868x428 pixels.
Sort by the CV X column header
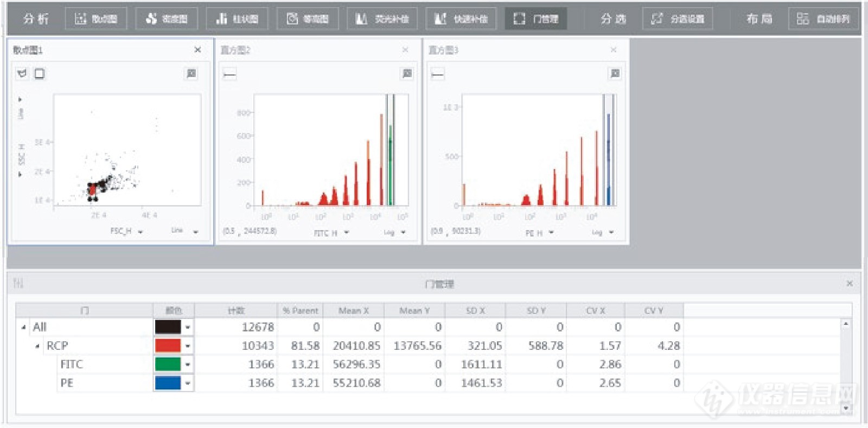point(596,310)
